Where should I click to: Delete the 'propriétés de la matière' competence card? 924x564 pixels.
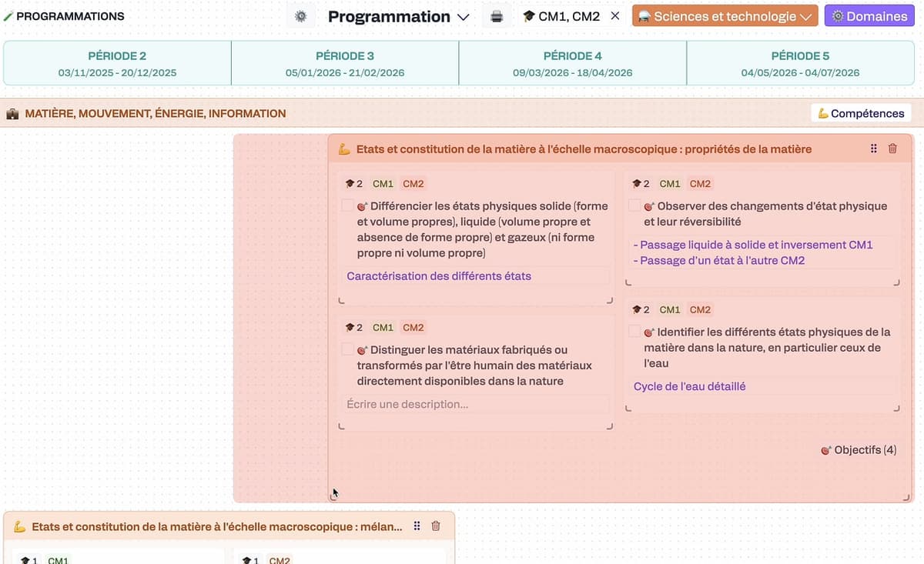click(892, 149)
